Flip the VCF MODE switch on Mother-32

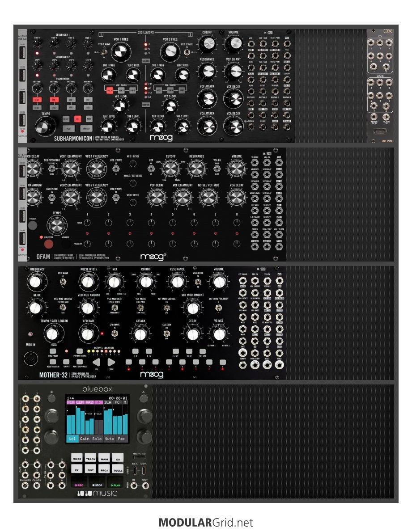point(140,308)
